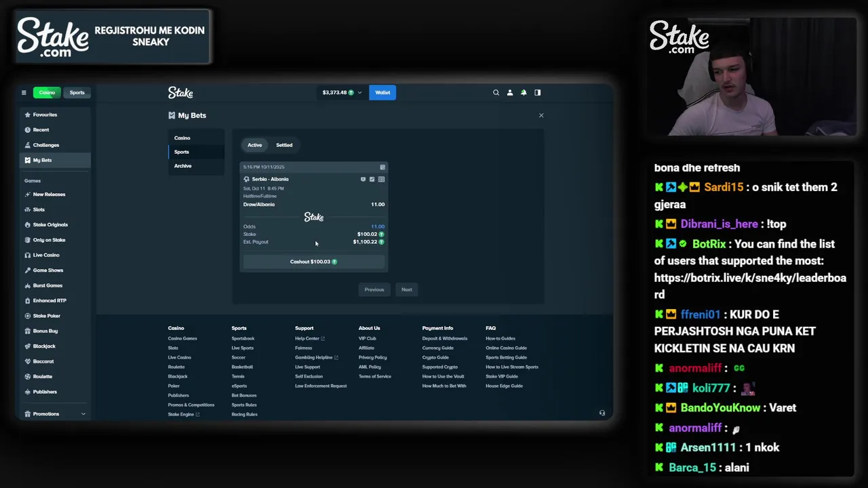Open Publishers in sidebar
The image size is (868, 488).
click(x=55, y=392)
